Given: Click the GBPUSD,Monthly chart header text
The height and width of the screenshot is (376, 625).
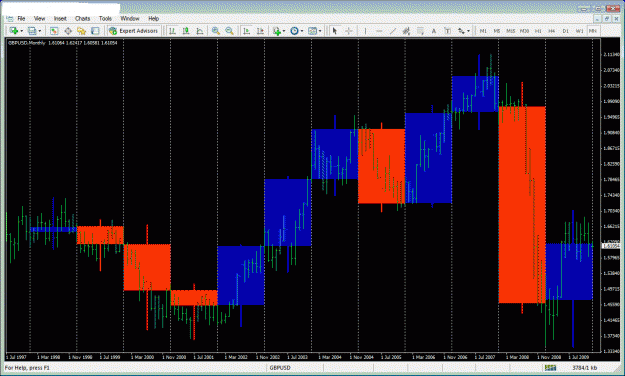Looking at the screenshot, I should (x=27, y=43).
